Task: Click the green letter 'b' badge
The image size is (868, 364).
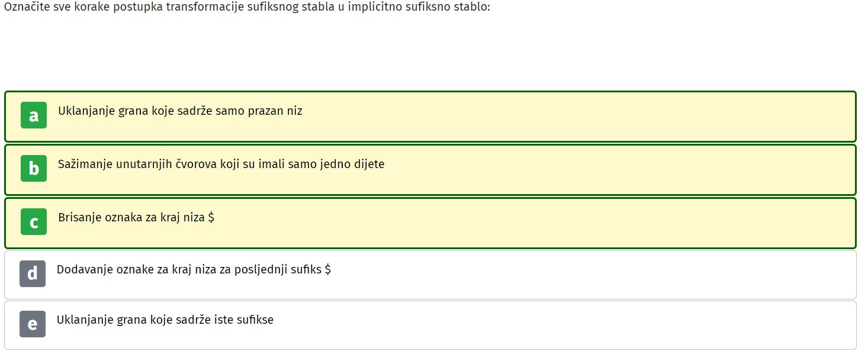Action: (34, 169)
